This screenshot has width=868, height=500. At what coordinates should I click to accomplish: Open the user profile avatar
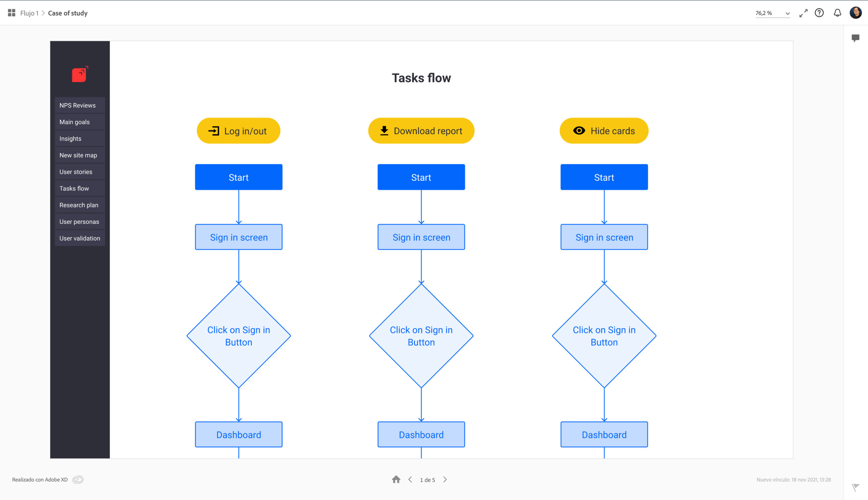[855, 13]
